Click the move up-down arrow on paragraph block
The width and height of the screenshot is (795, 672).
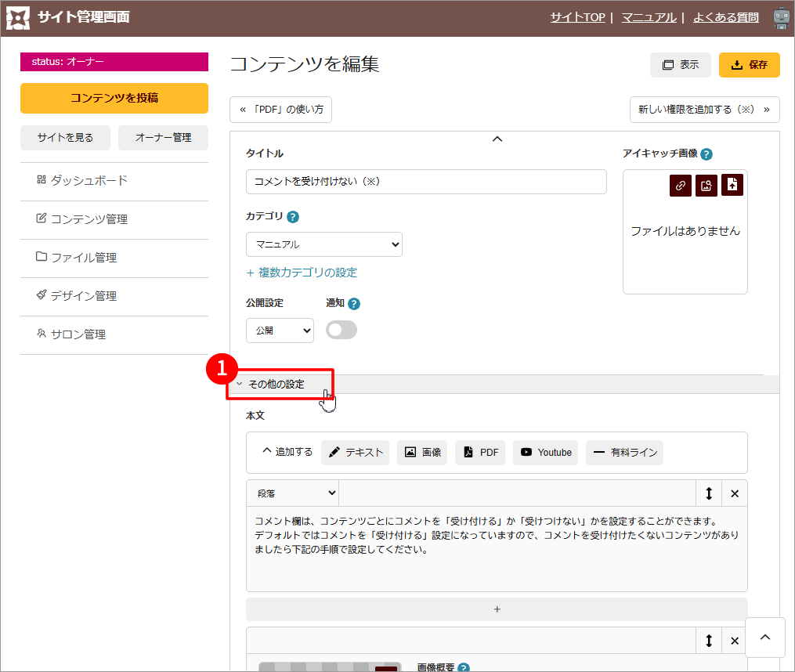tap(709, 493)
